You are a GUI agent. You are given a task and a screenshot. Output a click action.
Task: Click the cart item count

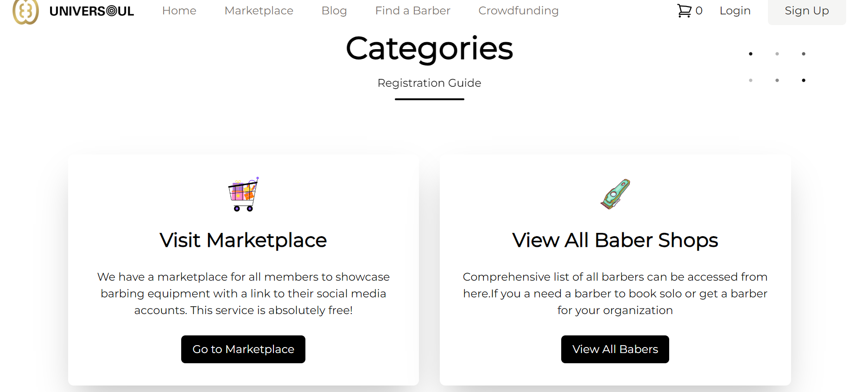pos(699,10)
